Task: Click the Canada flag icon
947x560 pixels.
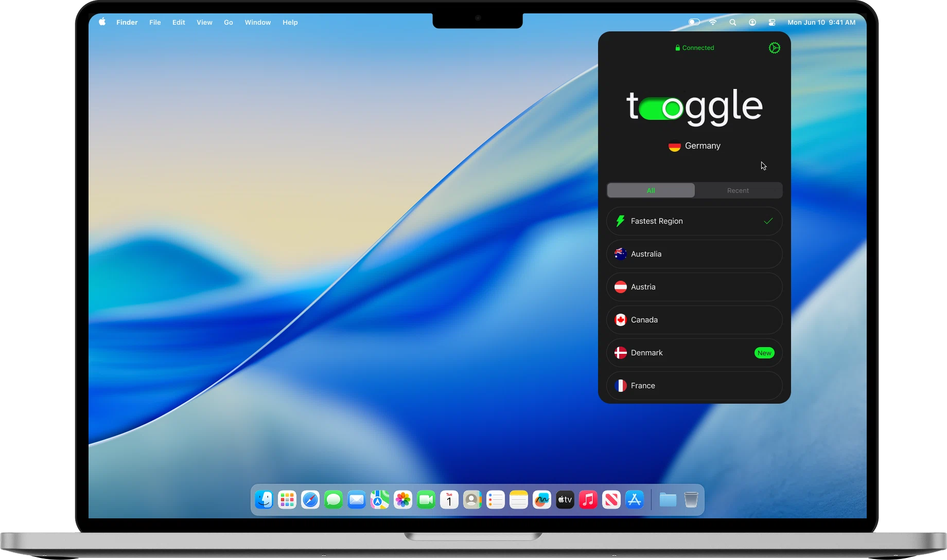Action: [x=621, y=320]
